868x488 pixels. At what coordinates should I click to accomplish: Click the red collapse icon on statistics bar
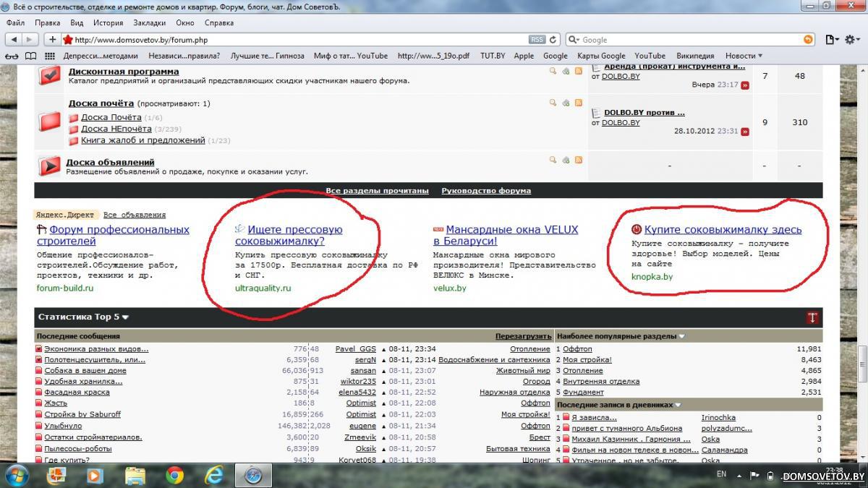812,317
